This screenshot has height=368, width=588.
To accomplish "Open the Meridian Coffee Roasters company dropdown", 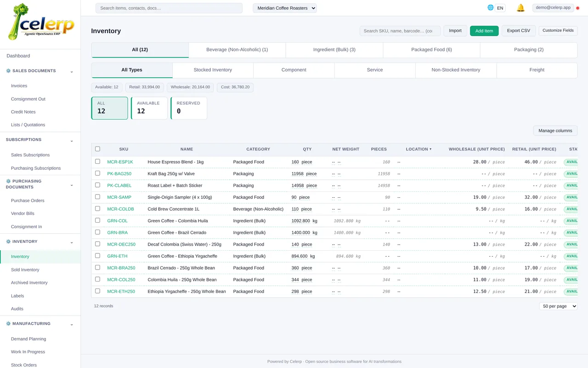I will pos(285,8).
